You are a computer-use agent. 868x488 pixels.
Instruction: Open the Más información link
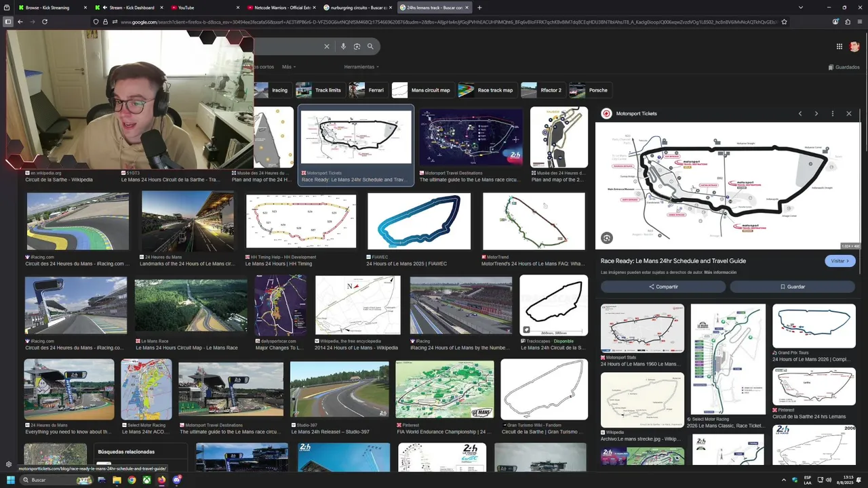(720, 272)
